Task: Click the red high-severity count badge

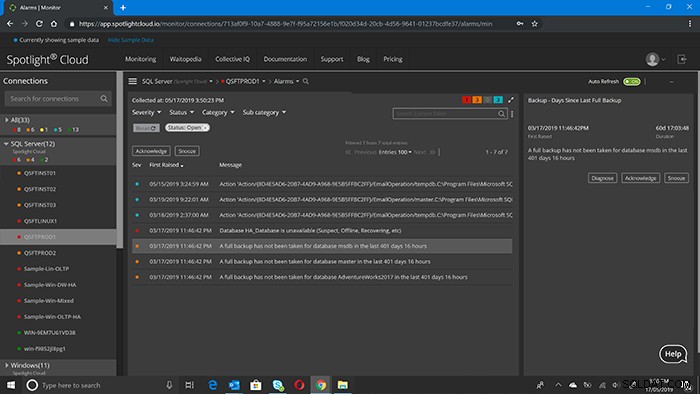Action: (x=466, y=100)
